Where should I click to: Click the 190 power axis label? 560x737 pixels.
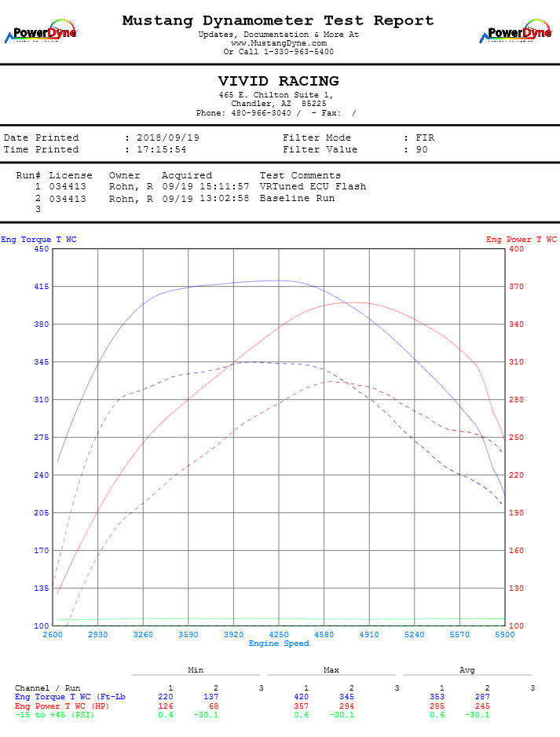516,513
